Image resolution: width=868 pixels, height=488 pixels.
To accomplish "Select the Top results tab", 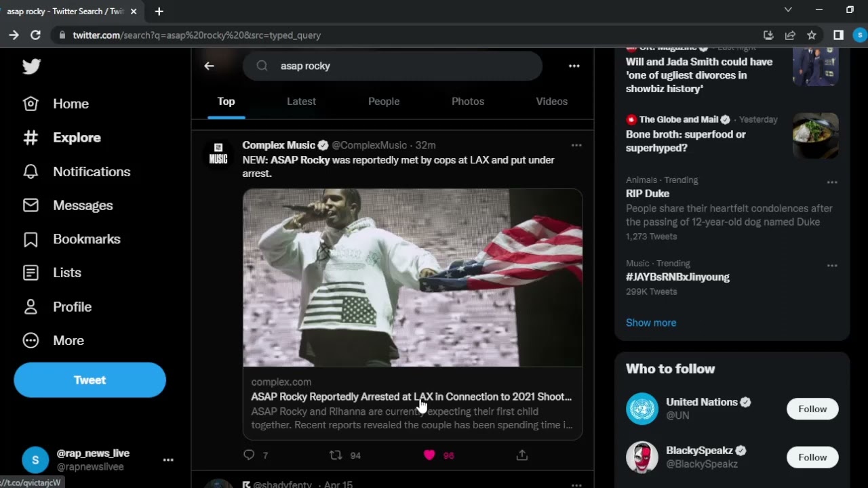I will (x=226, y=102).
